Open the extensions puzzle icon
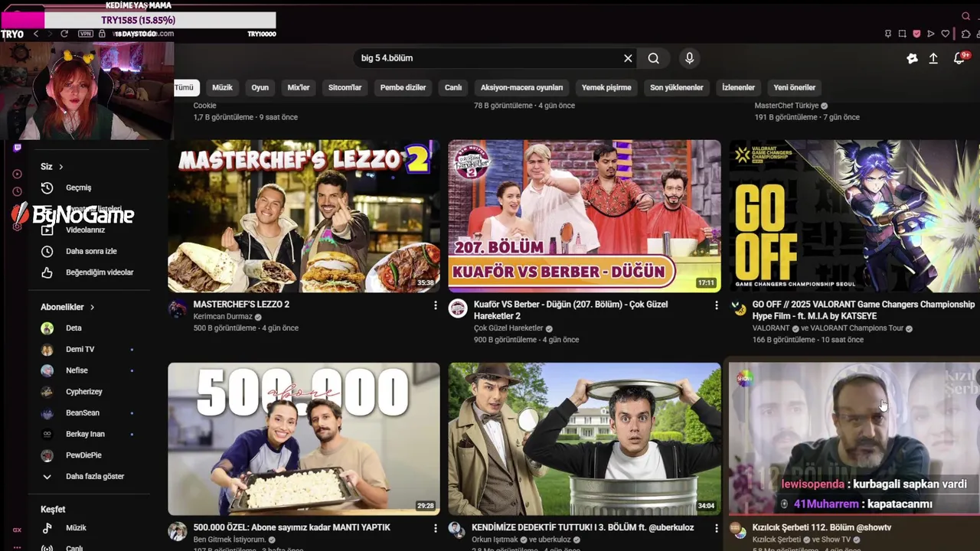 click(x=966, y=34)
